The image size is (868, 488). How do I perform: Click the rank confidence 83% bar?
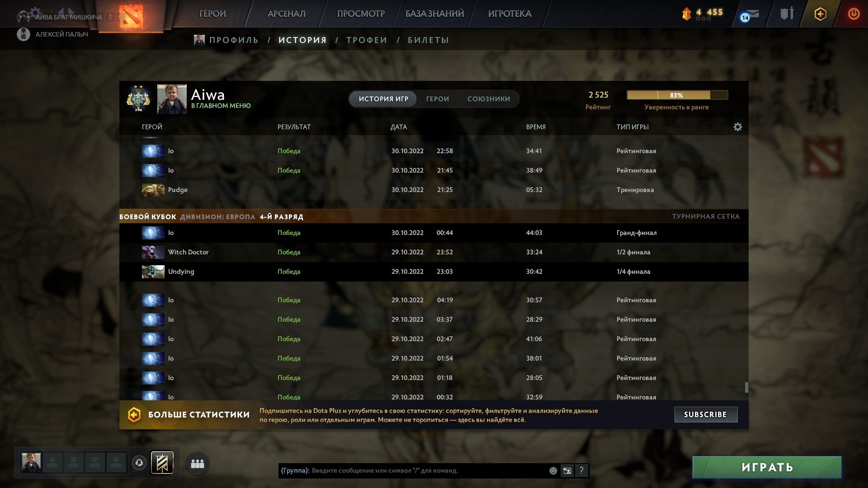coord(677,95)
